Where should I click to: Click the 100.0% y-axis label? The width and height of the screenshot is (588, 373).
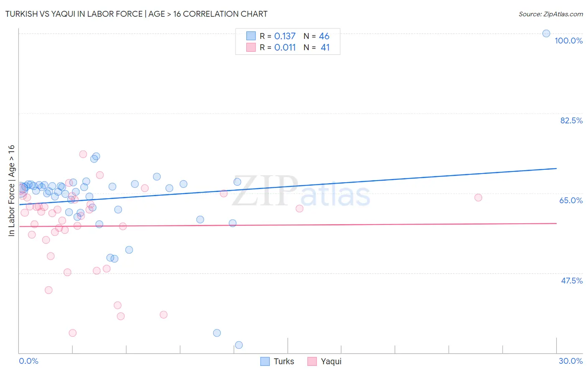[x=569, y=41]
